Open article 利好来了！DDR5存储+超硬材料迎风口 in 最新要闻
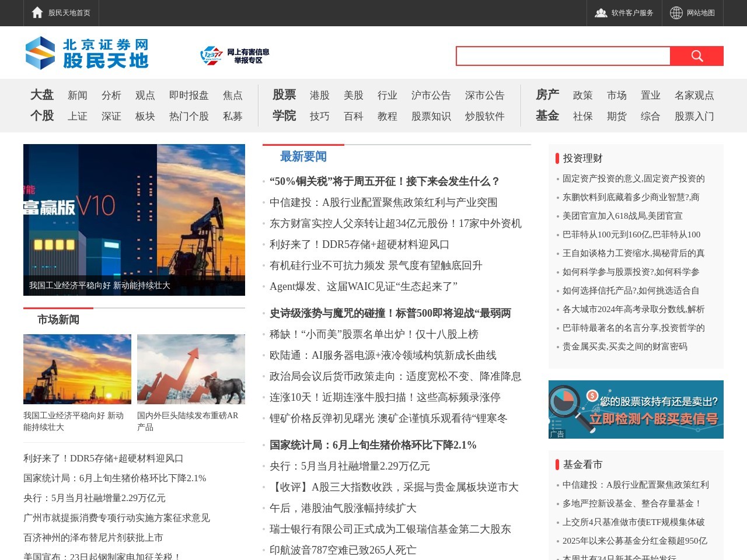This screenshot has height=560, width=747. [x=359, y=244]
